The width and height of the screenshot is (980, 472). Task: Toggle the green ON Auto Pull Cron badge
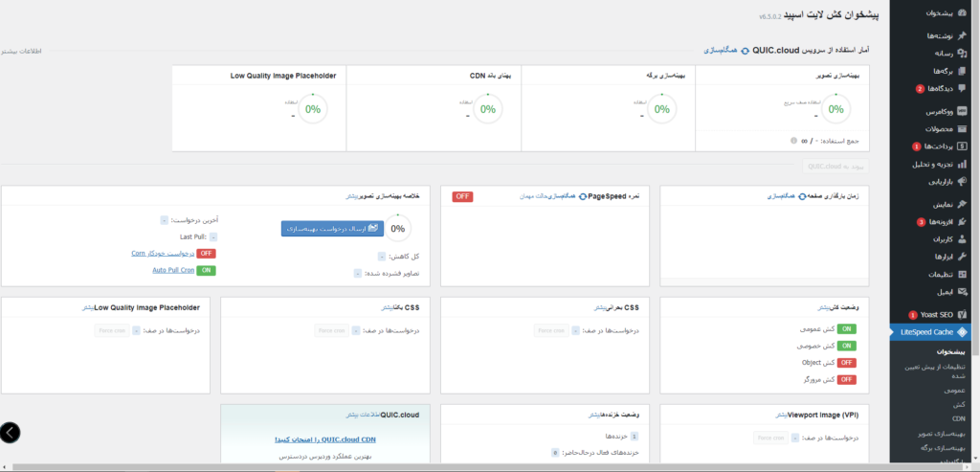click(x=207, y=271)
